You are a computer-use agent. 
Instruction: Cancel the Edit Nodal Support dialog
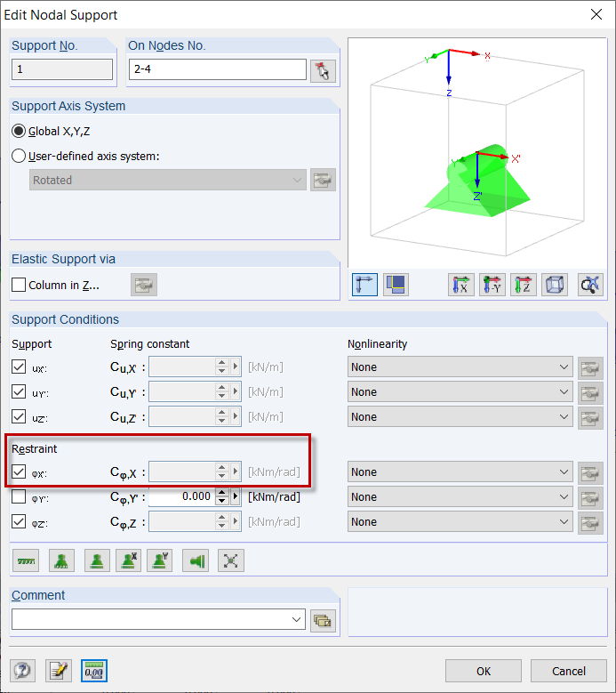coord(568,671)
